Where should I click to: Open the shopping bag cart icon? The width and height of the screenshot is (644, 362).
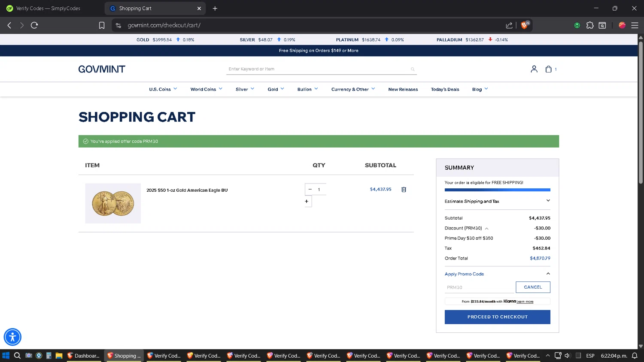pyautogui.click(x=548, y=69)
